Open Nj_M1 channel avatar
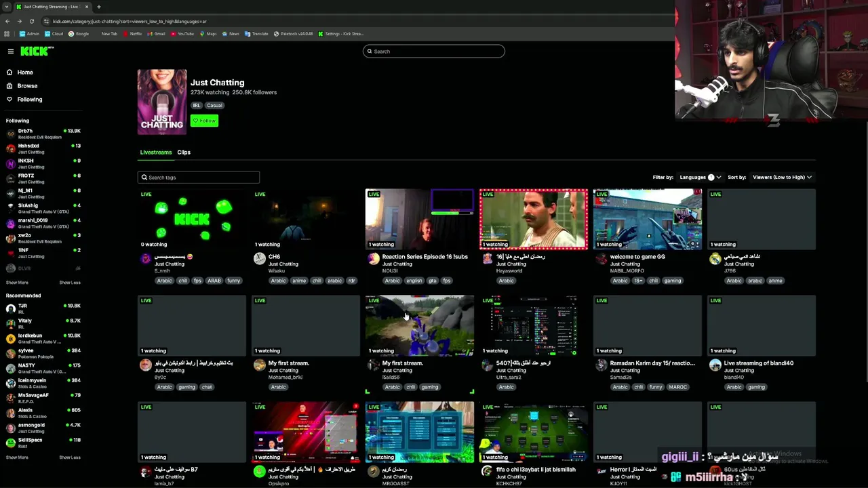This screenshot has height=488, width=868. tap(10, 193)
